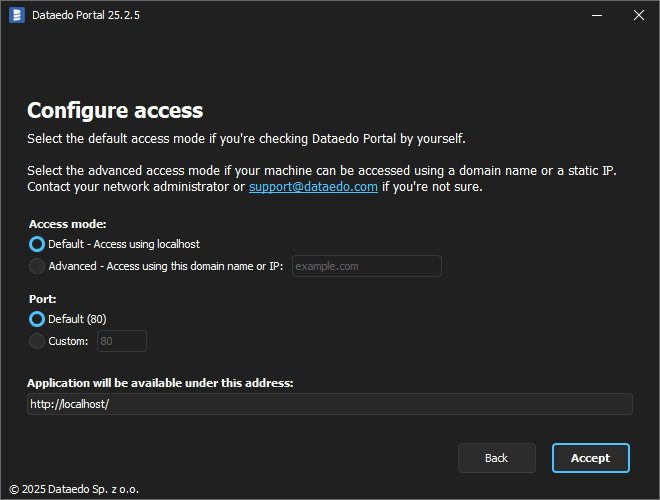
Task: Minimize the Dataedo Portal window
Action: [x=597, y=15]
